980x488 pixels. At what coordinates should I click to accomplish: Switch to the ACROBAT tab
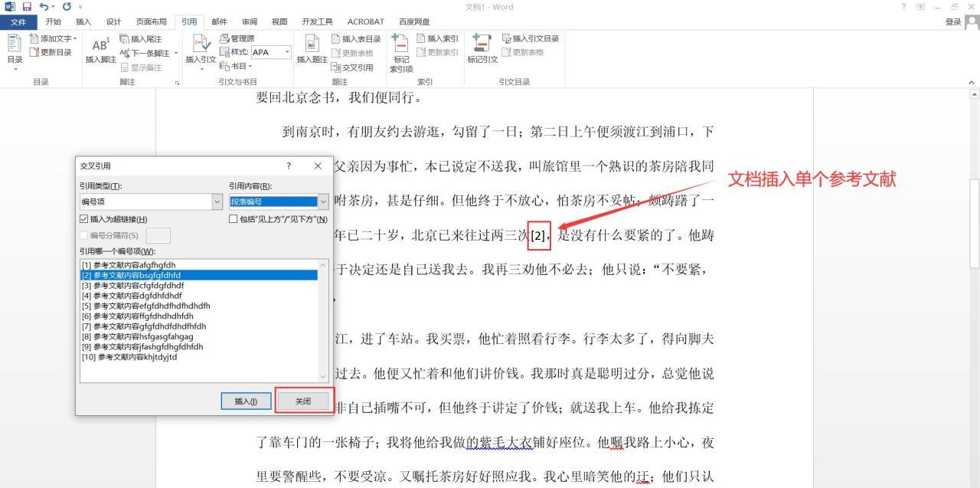[366, 22]
